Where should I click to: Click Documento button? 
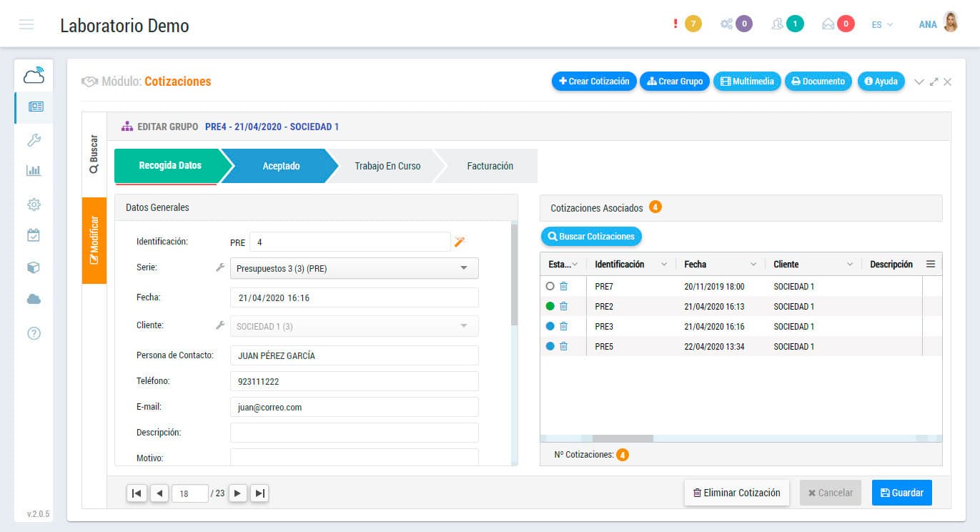(x=818, y=82)
